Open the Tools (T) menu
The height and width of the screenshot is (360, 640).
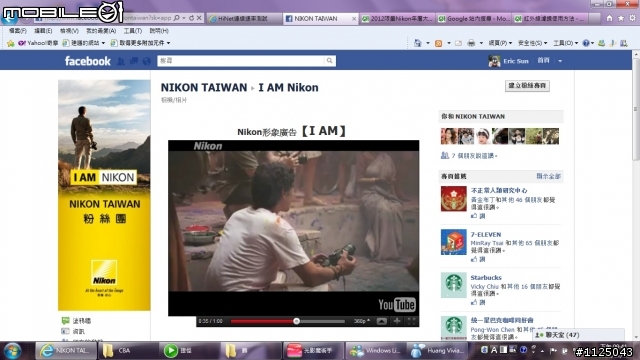tap(133, 31)
